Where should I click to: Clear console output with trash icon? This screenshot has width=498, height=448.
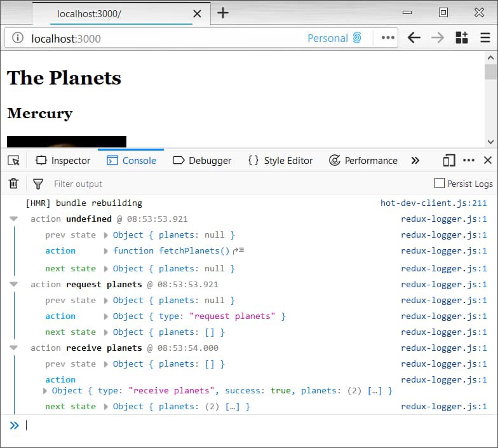(x=13, y=184)
